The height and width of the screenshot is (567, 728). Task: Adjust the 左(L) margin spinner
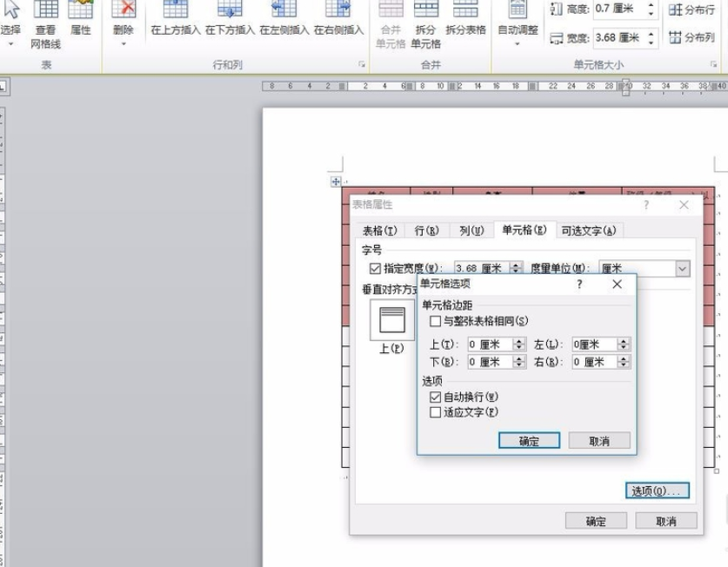(x=624, y=344)
